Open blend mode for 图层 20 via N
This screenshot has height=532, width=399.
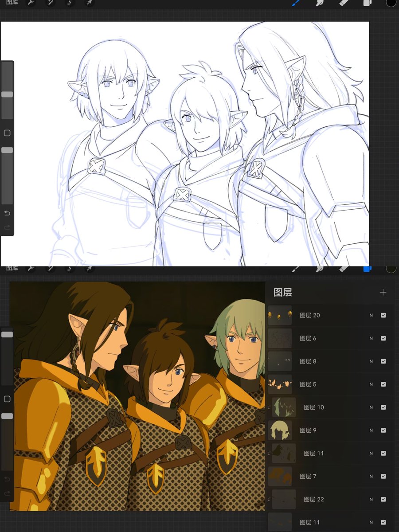[x=372, y=315]
